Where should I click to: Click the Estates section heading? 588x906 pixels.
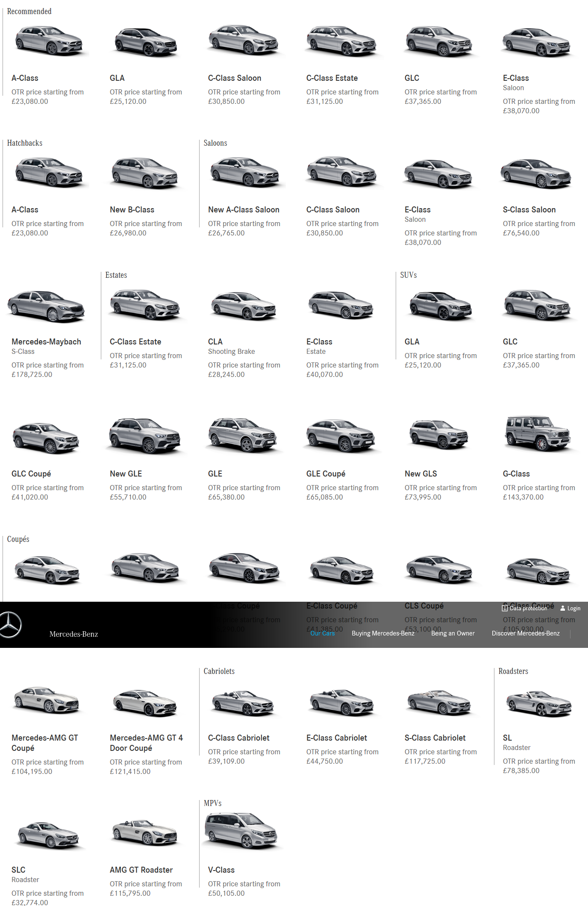click(x=116, y=275)
